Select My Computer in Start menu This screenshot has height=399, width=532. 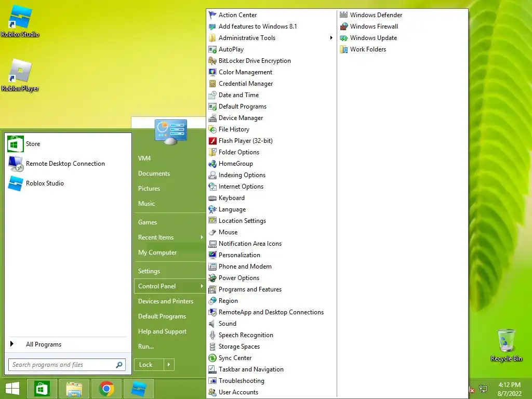(x=157, y=252)
